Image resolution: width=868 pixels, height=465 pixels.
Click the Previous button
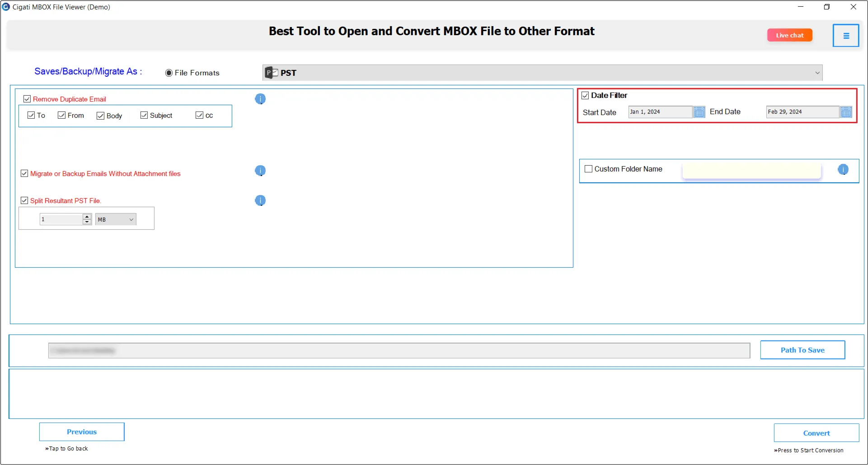click(82, 432)
